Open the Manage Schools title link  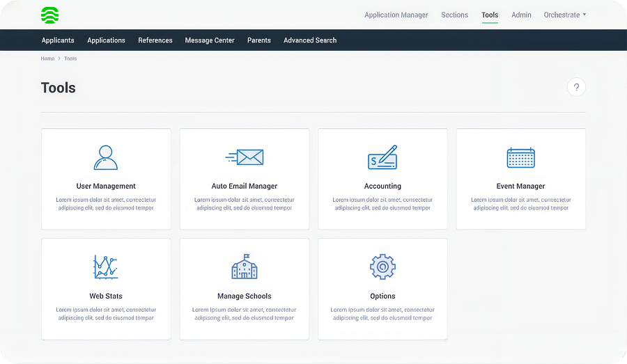tap(245, 296)
